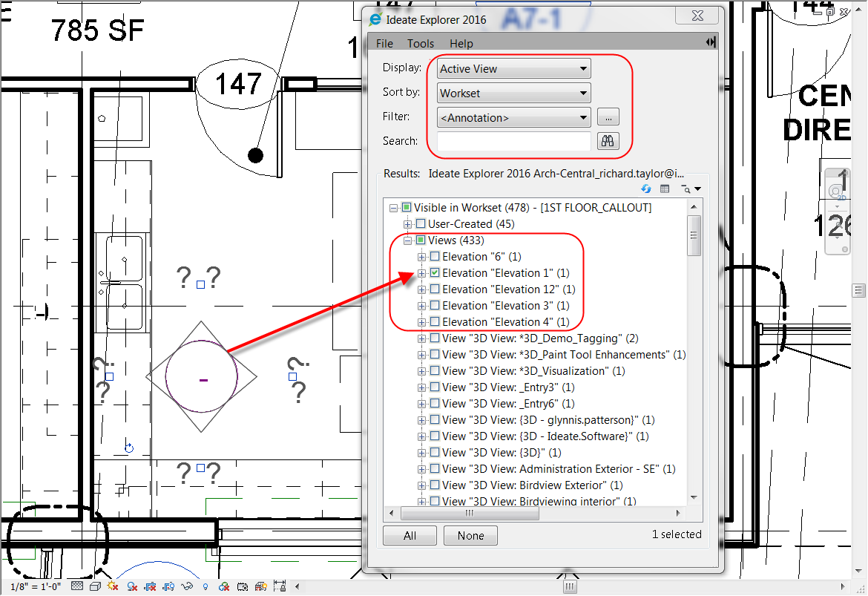Select View "3D View: *3D_Visualization" (1) row
The height and width of the screenshot is (596, 868).
[533, 371]
